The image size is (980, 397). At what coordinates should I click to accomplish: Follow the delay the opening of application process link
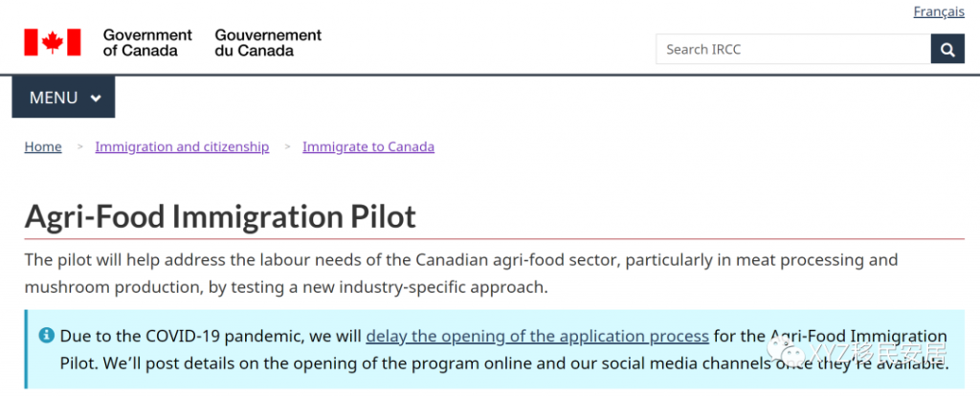[x=537, y=337]
